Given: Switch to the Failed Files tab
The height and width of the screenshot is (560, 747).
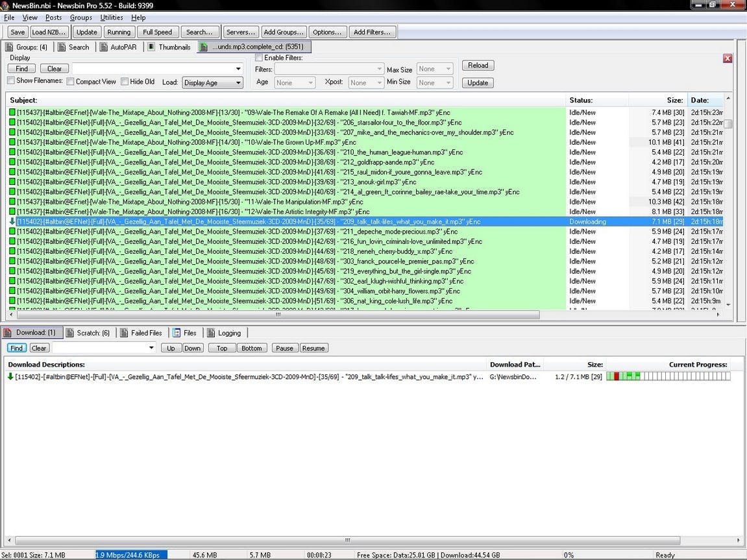Looking at the screenshot, I should point(141,333).
